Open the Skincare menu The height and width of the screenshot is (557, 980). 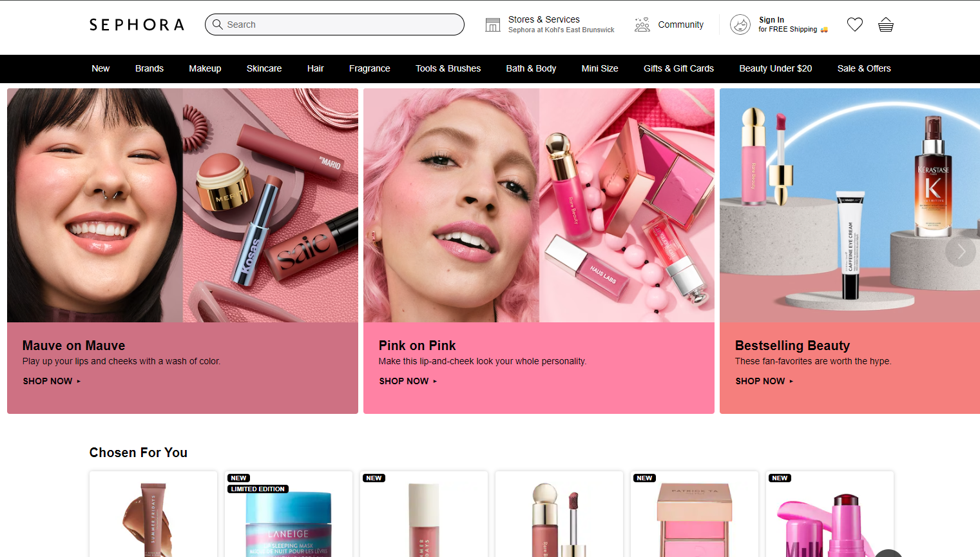264,68
